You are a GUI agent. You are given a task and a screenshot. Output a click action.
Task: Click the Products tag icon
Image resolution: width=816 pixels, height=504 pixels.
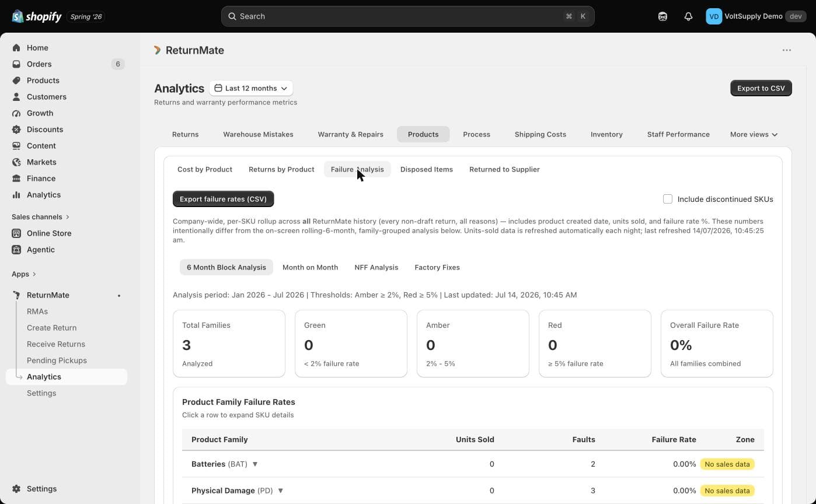tap(16, 80)
